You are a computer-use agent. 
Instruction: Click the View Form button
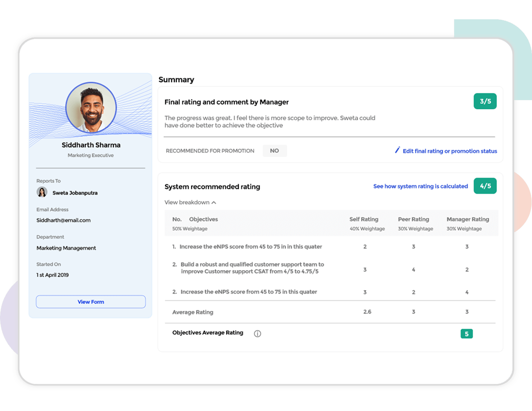coord(91,302)
